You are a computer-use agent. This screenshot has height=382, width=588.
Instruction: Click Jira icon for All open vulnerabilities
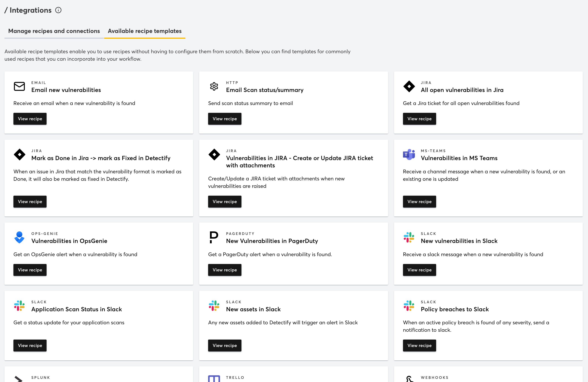[409, 86]
